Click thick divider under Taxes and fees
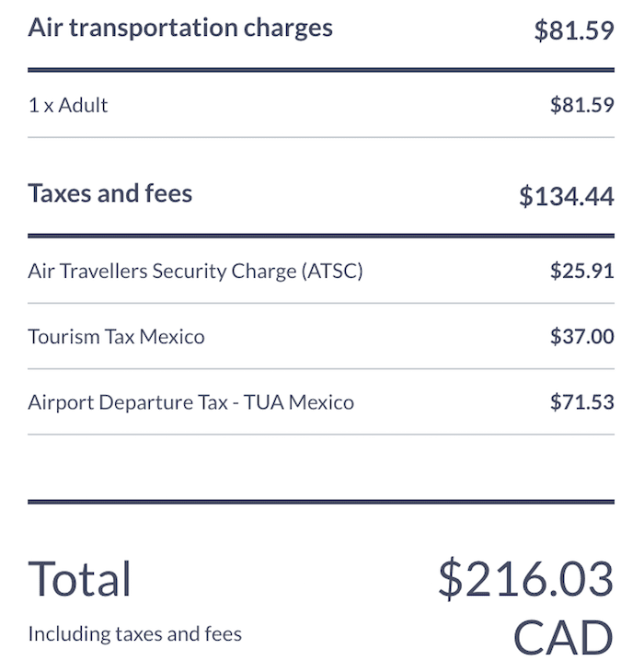Screen dimensions: 644x672 321,236
